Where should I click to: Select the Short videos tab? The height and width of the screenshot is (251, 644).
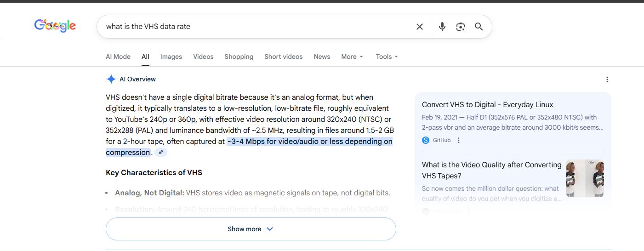(x=283, y=57)
